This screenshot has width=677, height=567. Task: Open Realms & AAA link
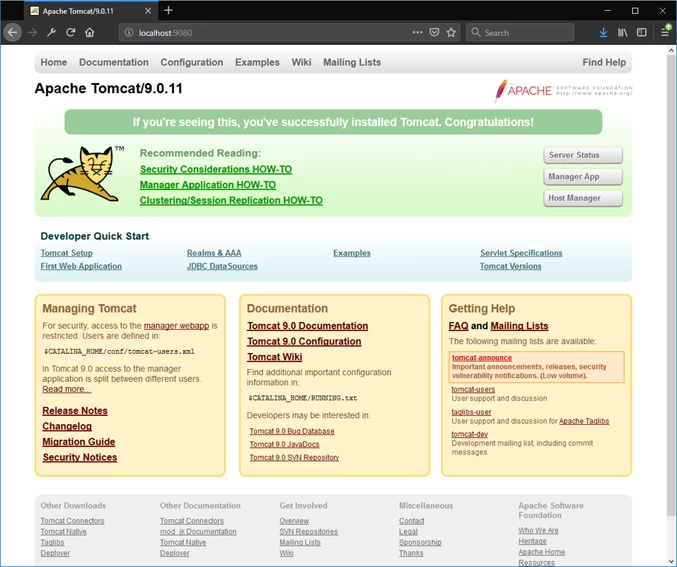[x=214, y=253]
